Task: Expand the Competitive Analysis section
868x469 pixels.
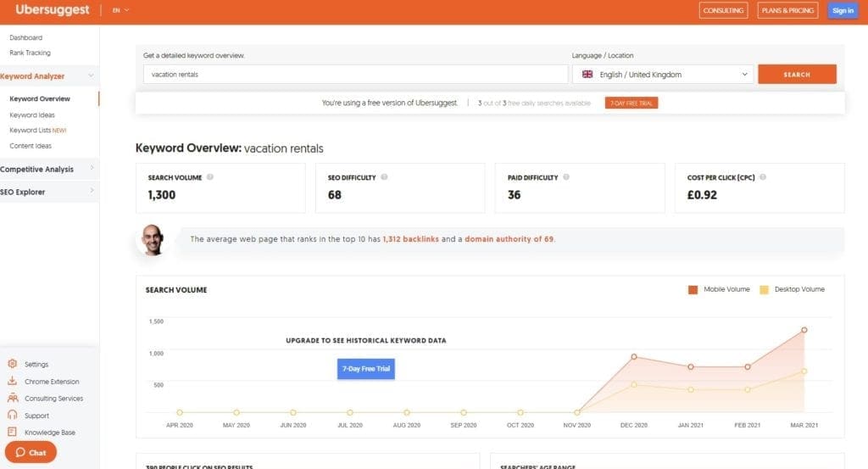Action: (48, 169)
